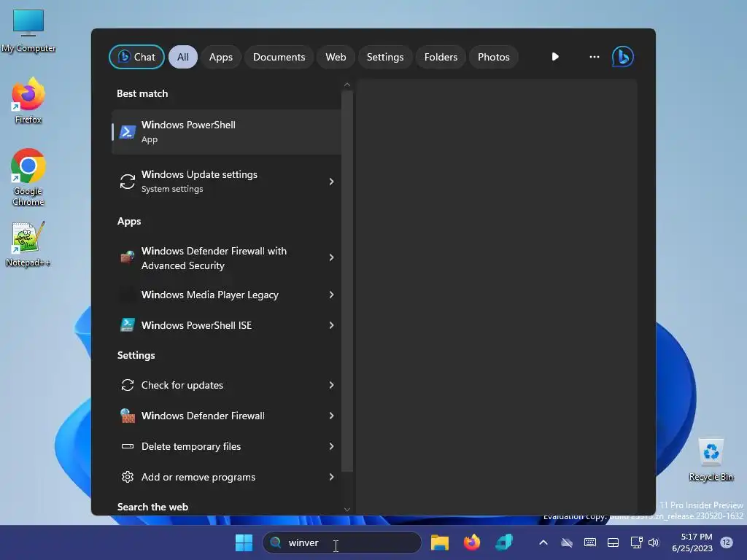Open Windows Update settings result
This screenshot has width=747, height=560.
pyautogui.click(x=226, y=182)
